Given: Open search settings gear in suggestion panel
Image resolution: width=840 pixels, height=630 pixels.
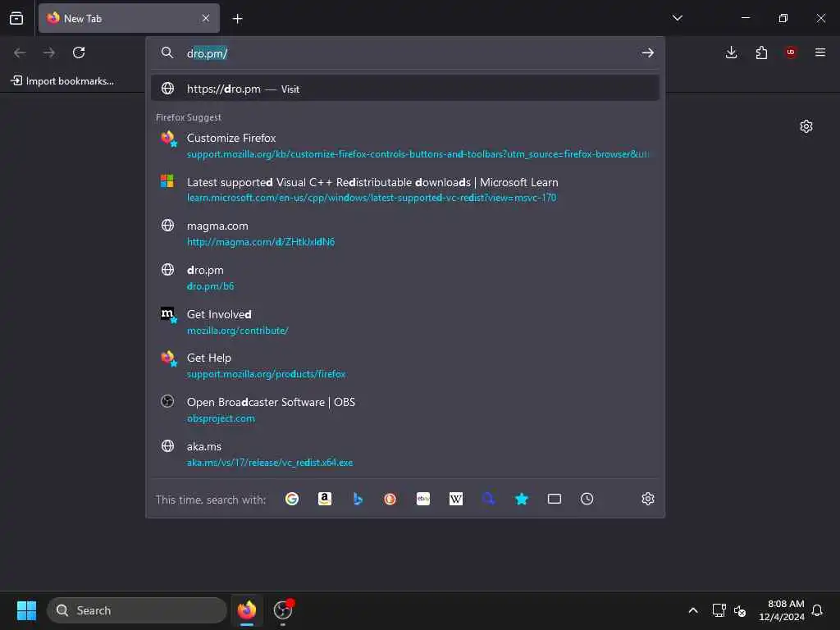Looking at the screenshot, I should (x=648, y=499).
